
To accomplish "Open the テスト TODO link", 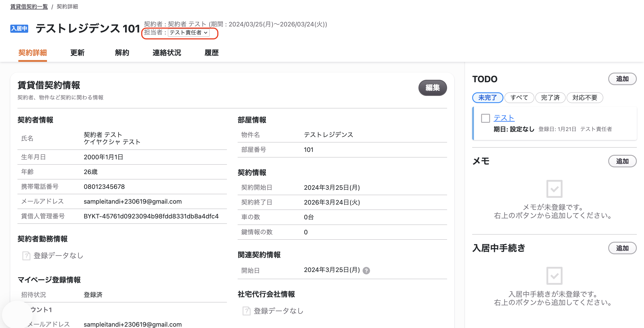I will pos(504,118).
